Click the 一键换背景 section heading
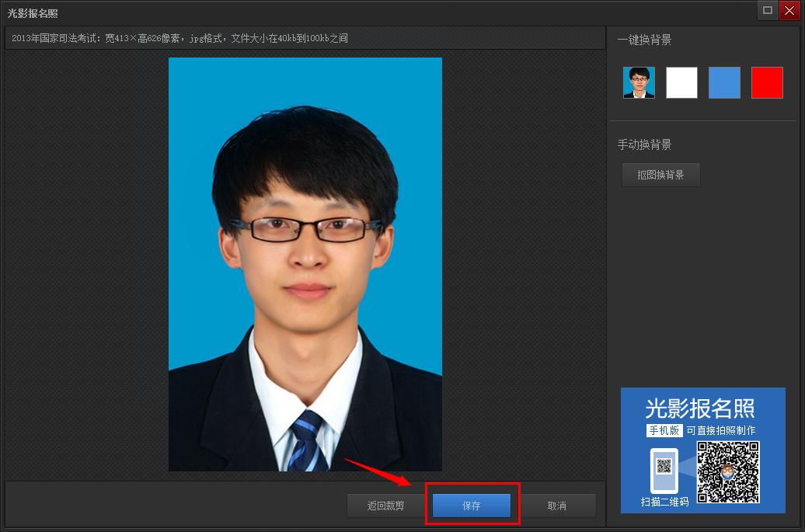Image resolution: width=805 pixels, height=532 pixels. (x=644, y=40)
